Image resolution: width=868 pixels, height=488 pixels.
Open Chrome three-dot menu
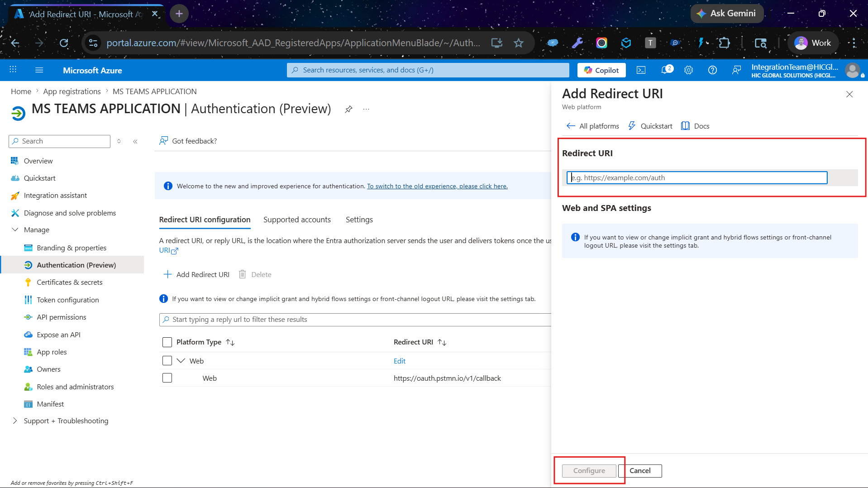[854, 43]
